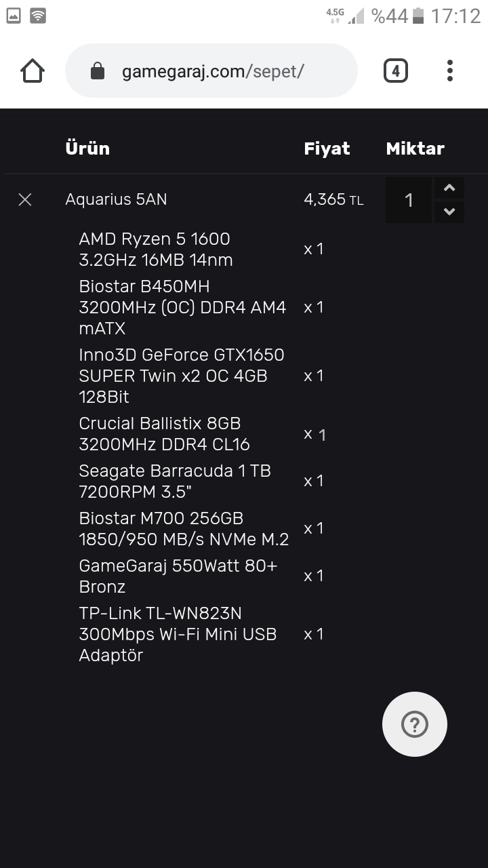Screen dimensions: 488x868
Task: Open the browser three-dot menu
Action: (450, 71)
